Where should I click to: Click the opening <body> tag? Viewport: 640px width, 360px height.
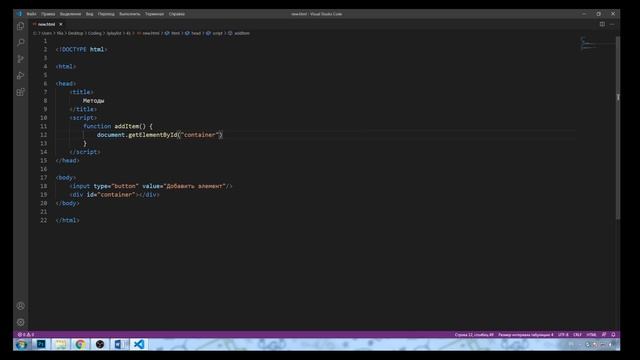pos(66,178)
